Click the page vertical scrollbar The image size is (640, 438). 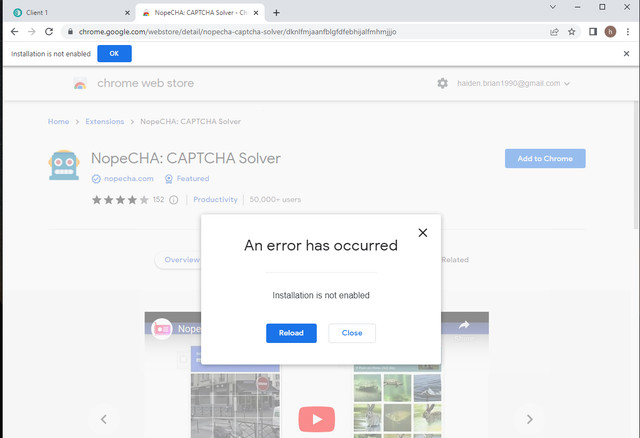(636, 167)
